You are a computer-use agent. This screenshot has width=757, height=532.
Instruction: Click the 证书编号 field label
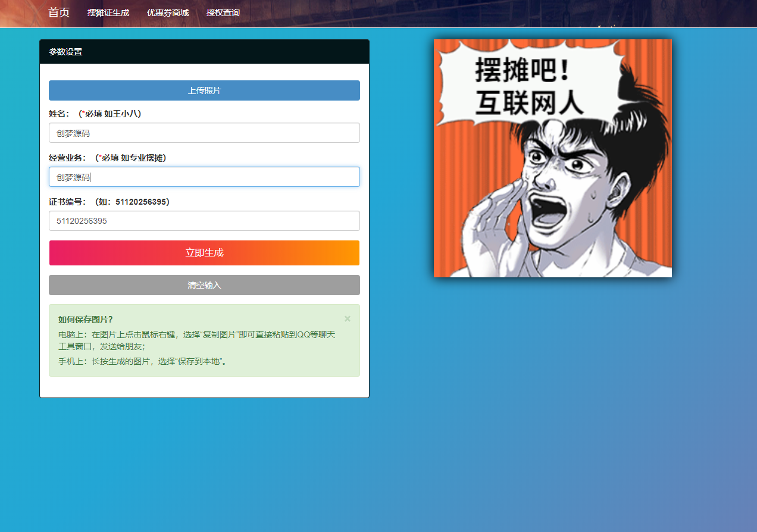[x=110, y=202]
